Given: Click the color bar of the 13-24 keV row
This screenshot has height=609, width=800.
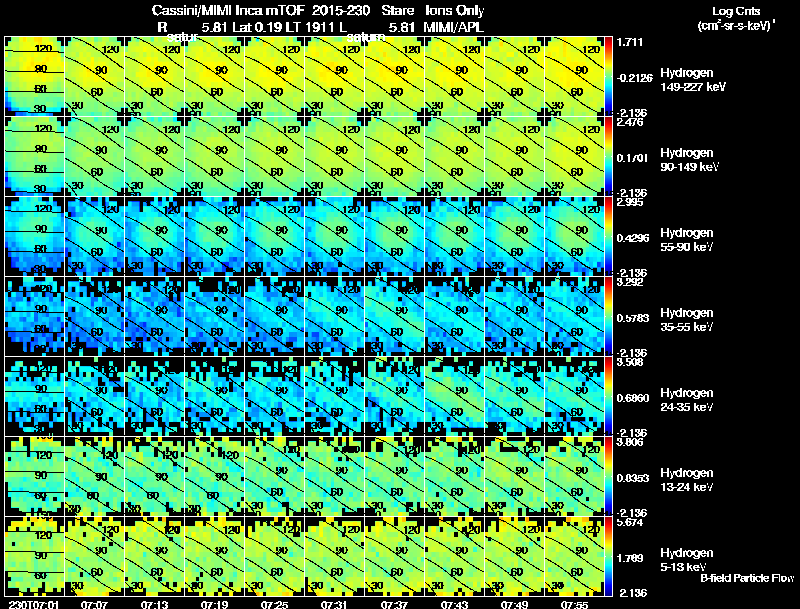Looking at the screenshot, I should click(608, 476).
